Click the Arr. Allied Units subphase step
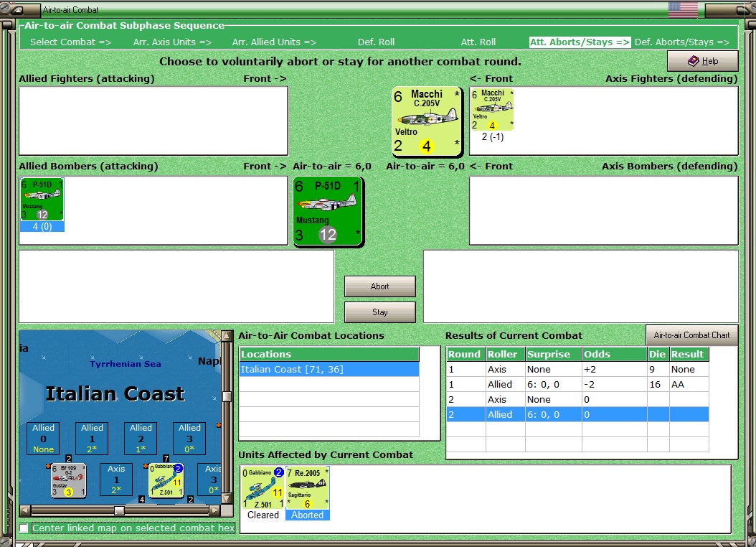This screenshot has height=547, width=756. 274,42
